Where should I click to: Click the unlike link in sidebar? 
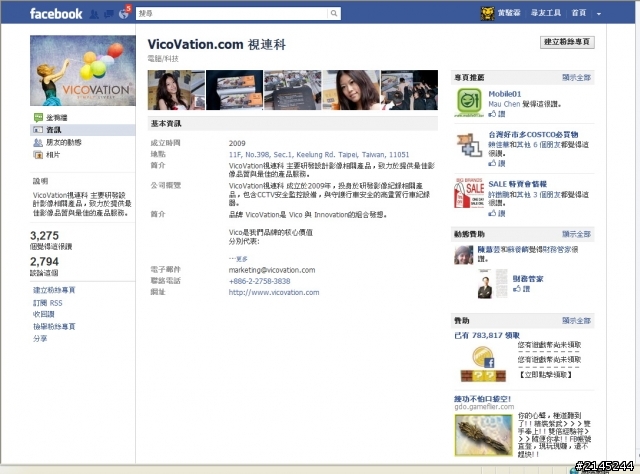point(43,314)
